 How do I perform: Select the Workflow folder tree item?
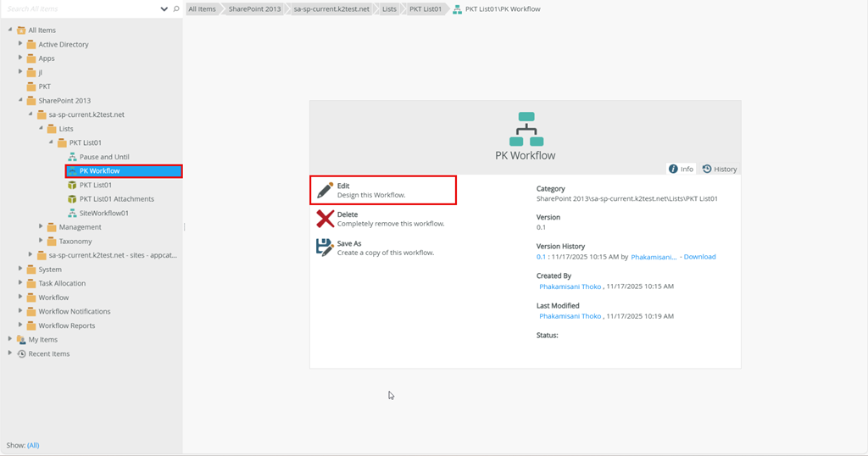53,298
